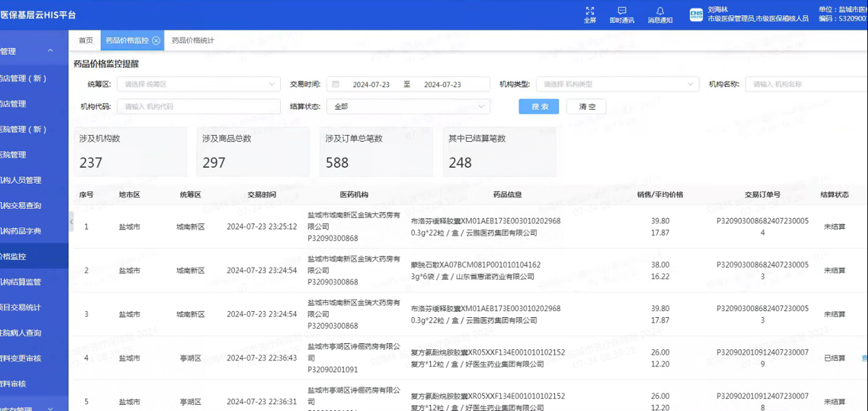This screenshot has width=868, height=411.
Task: Click transaction time 2024-07-23 23:25:12
Action: point(262,227)
